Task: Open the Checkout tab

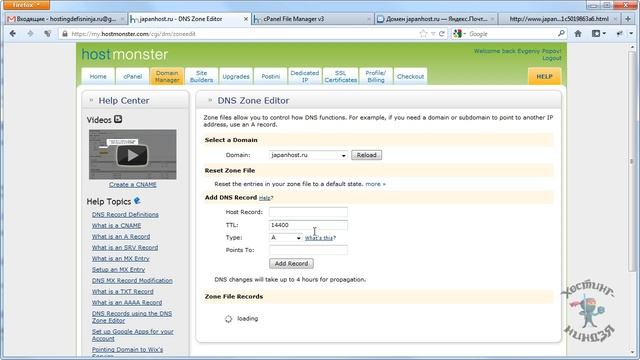Action: click(x=410, y=76)
